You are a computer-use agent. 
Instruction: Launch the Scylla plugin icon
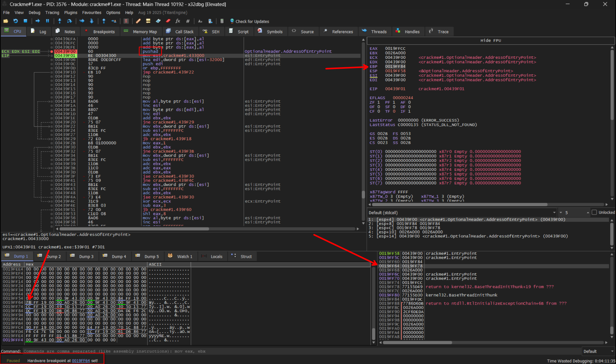click(x=126, y=21)
